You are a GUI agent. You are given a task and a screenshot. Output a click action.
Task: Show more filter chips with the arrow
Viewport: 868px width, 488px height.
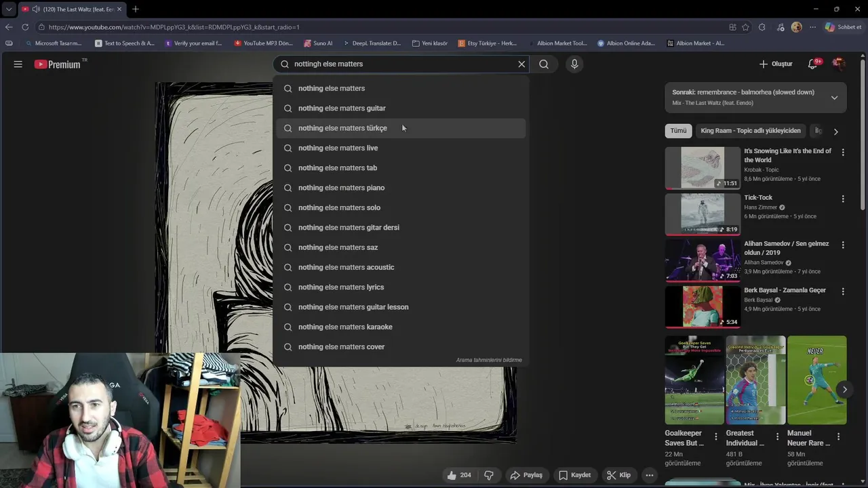point(835,131)
